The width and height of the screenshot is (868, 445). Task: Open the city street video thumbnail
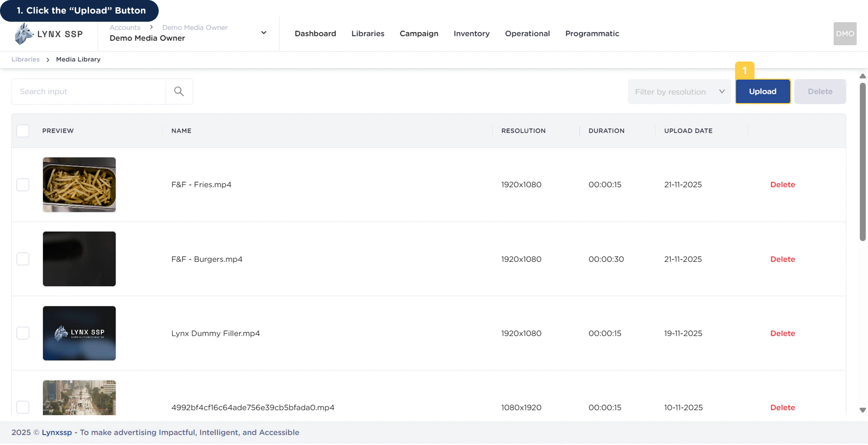tap(79, 398)
